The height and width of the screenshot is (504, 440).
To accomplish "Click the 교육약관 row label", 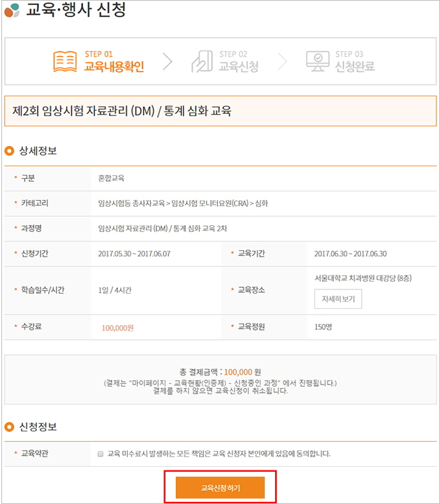I will 35,454.
